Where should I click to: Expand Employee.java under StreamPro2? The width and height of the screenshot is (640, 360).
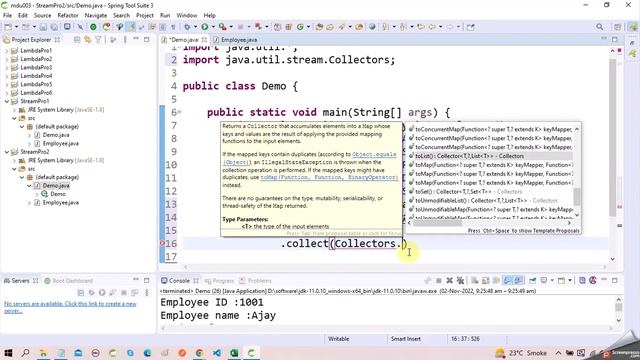29,203
